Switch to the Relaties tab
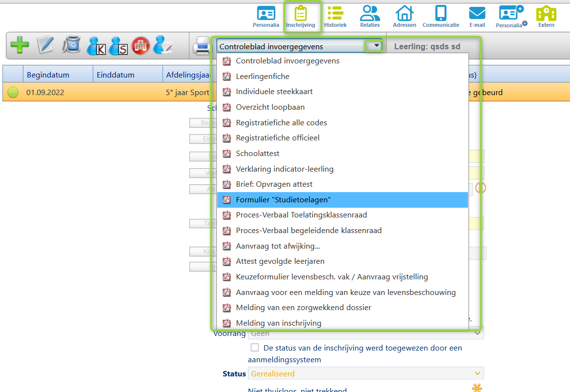The width and height of the screenshot is (570, 392). (x=370, y=16)
